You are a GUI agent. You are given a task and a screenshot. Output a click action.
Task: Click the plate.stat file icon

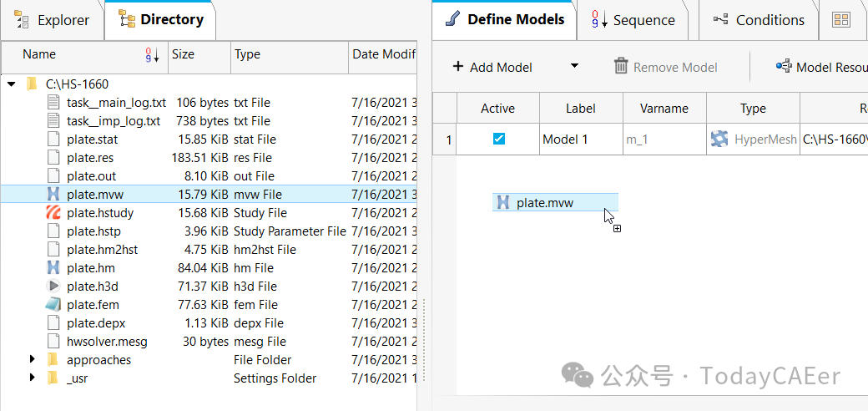click(53, 139)
